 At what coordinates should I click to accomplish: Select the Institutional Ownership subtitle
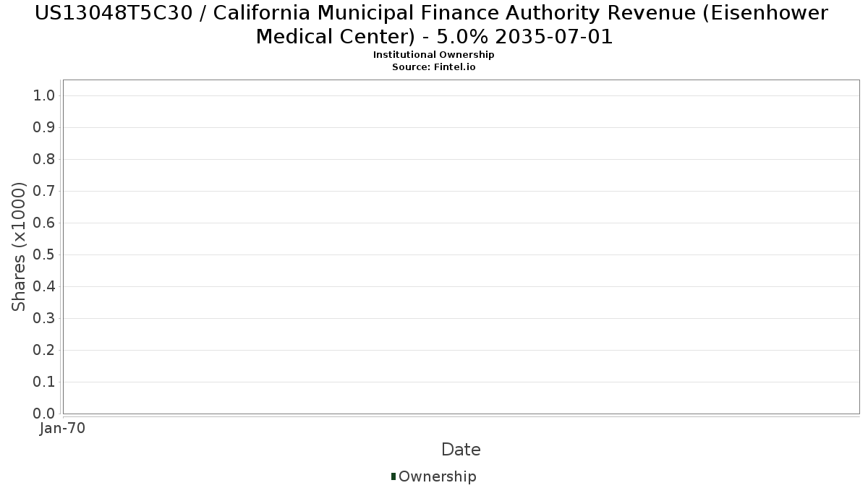click(433, 55)
